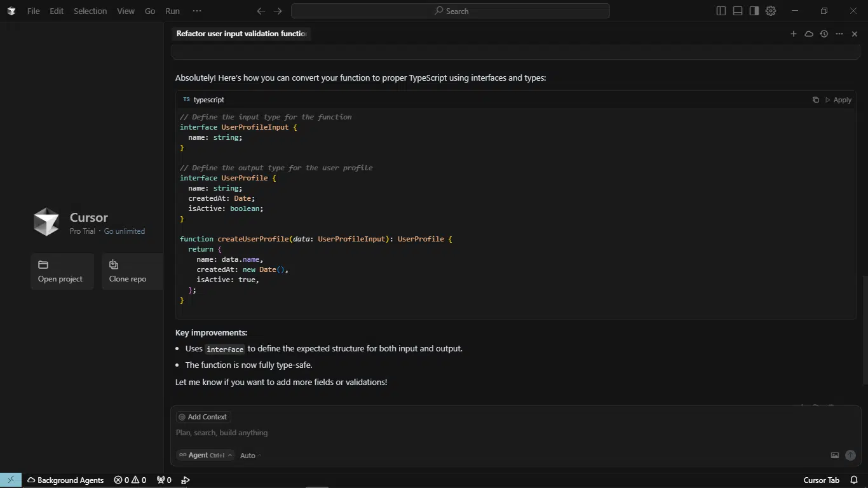Open chat more actions ellipsis
Image resolution: width=868 pixels, height=488 pixels.
pos(839,34)
